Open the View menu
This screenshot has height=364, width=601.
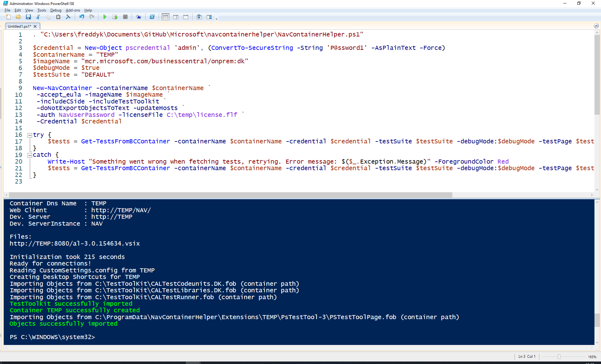coord(29,10)
